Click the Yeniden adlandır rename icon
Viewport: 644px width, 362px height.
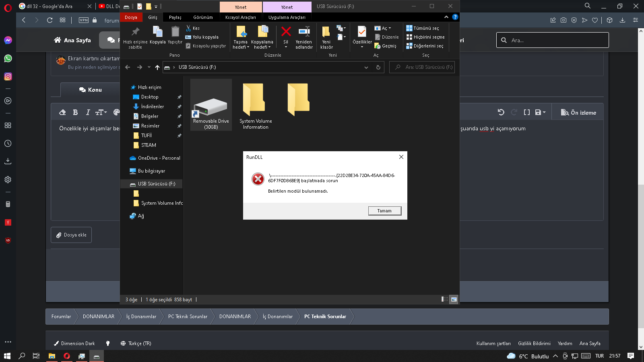point(304,32)
